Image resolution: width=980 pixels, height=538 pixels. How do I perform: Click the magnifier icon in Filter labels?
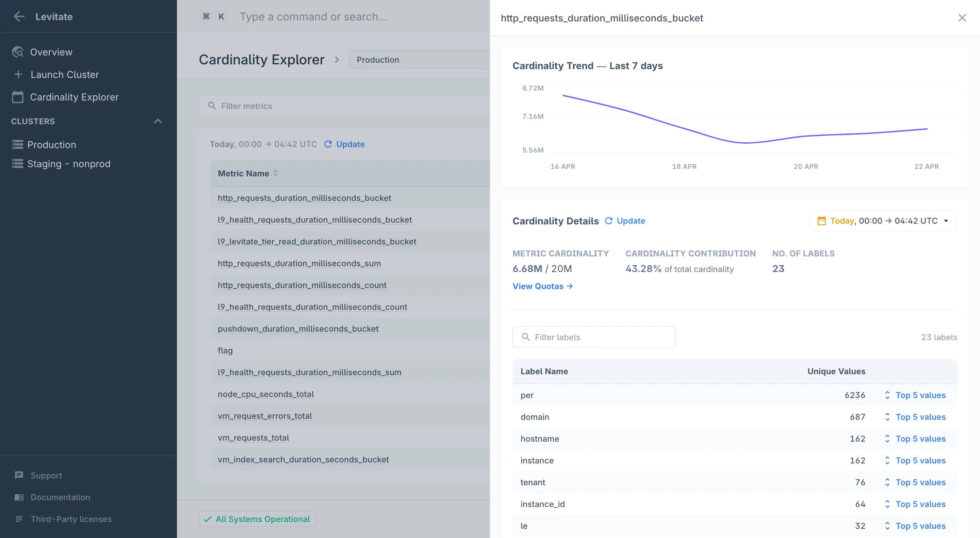pos(525,337)
